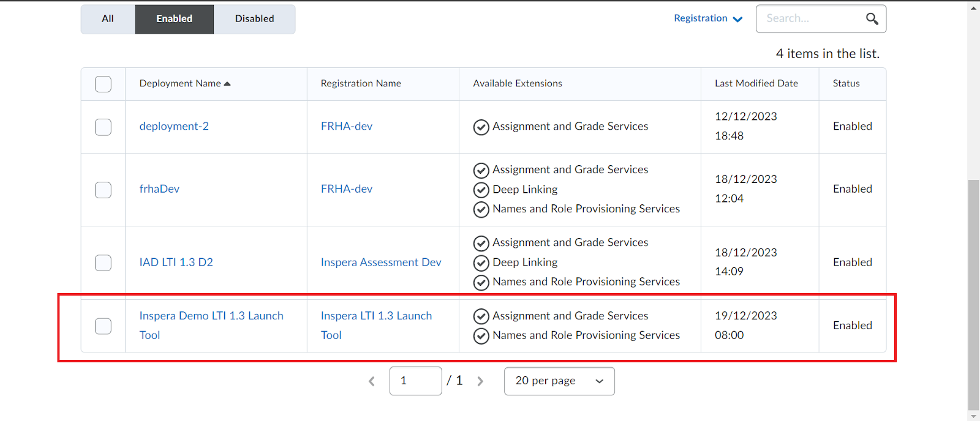Go to previous page arrow

click(372, 381)
